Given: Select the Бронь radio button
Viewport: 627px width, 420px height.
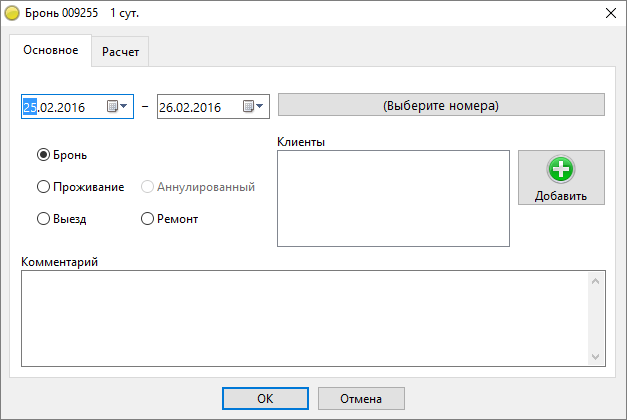Looking at the screenshot, I should 43,155.
